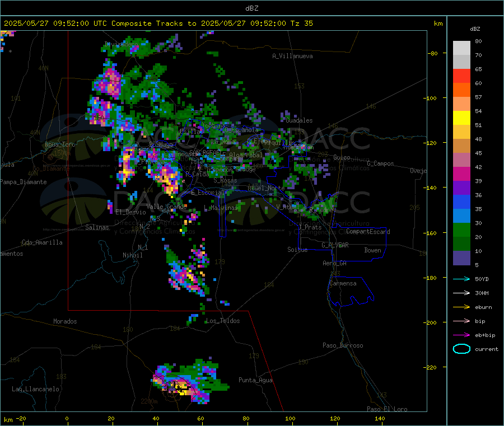Click the 'Lag.Llancanelo' map label
The width and height of the screenshot is (504, 426).
(x=35, y=389)
